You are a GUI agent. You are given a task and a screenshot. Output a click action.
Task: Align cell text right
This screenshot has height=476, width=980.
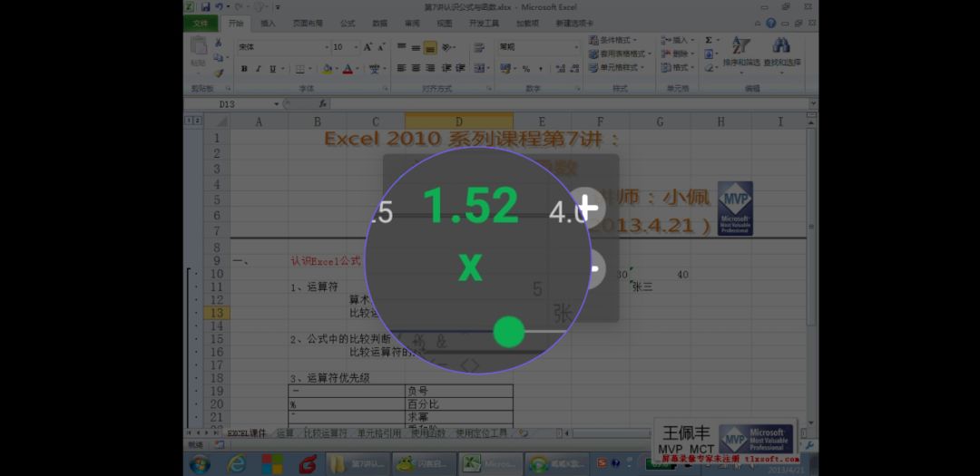point(430,68)
